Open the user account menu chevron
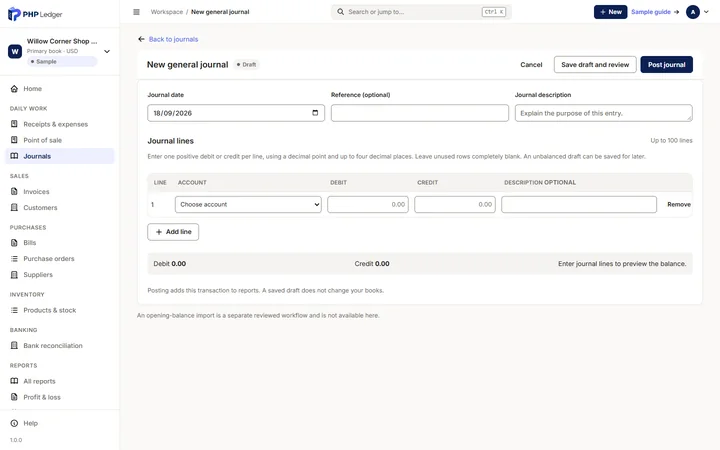The height and width of the screenshot is (450, 720). tap(706, 12)
